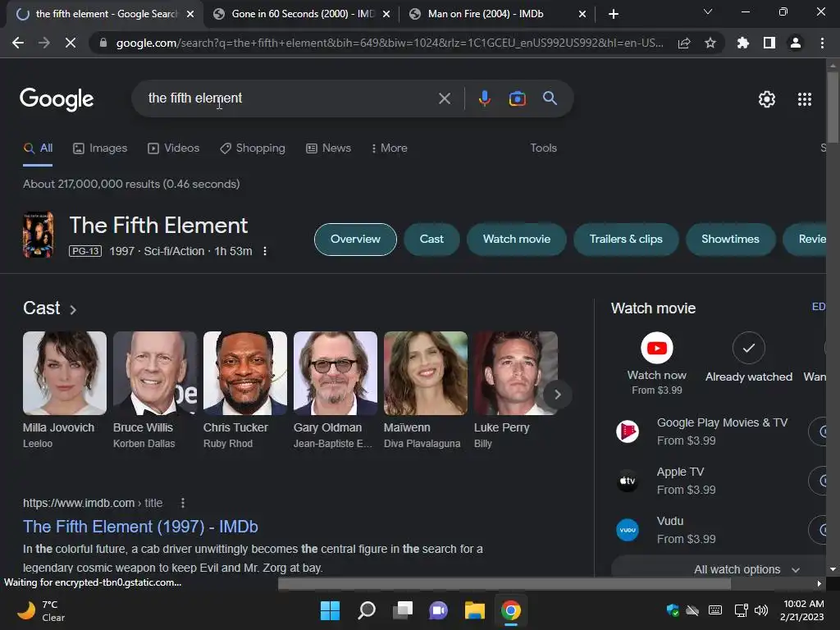Click into the Google search text field
Image resolution: width=840 pixels, height=630 pixels.
click(x=290, y=98)
